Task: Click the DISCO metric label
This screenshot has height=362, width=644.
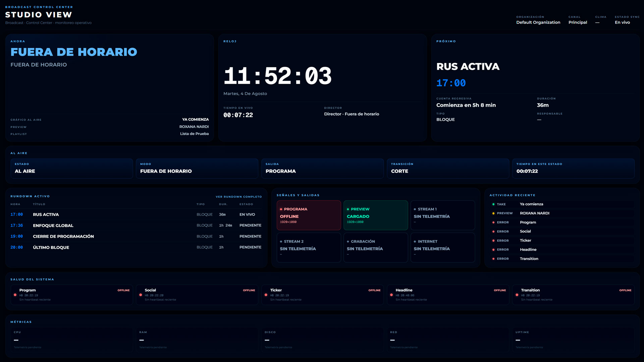Action: pos(270,333)
